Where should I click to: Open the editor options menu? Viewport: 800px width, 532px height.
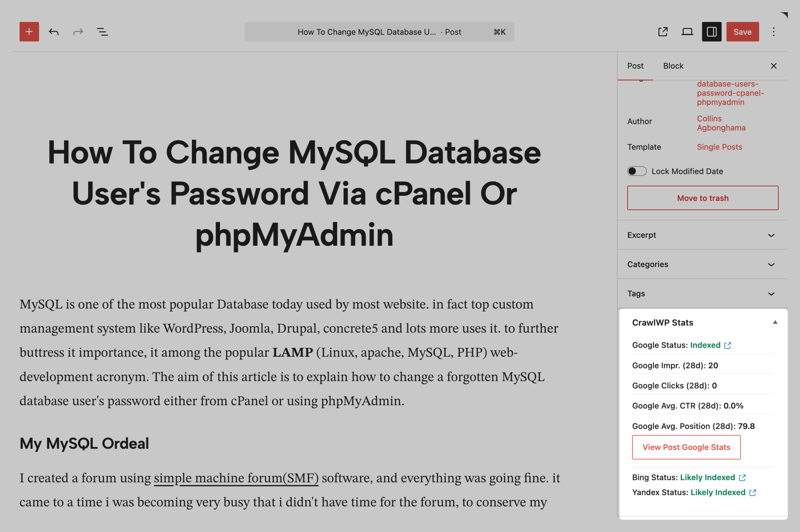click(x=773, y=32)
